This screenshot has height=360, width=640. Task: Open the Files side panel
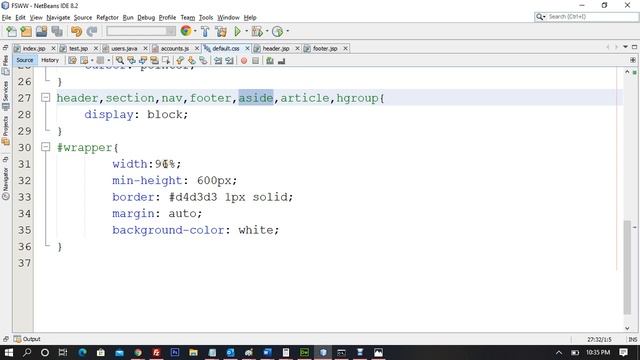pos(5,65)
